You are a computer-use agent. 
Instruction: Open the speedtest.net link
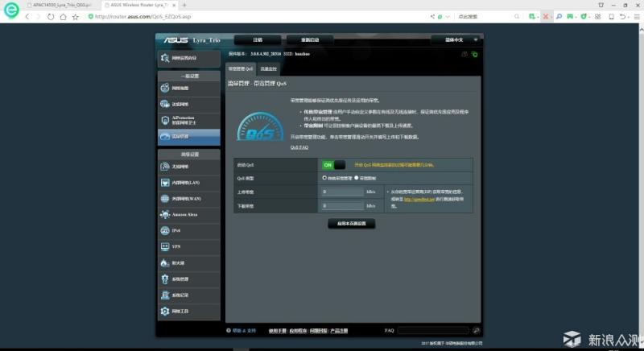419,199
